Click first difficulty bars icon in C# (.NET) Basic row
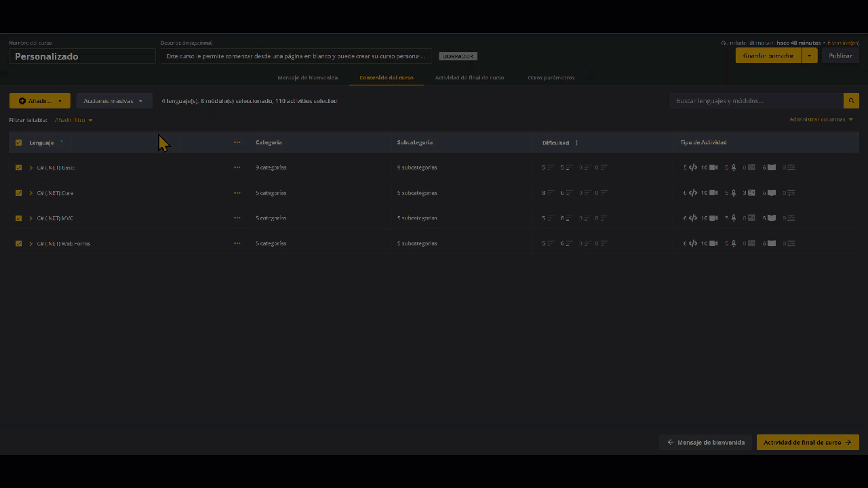Viewport: 868px width, 488px height. click(551, 167)
